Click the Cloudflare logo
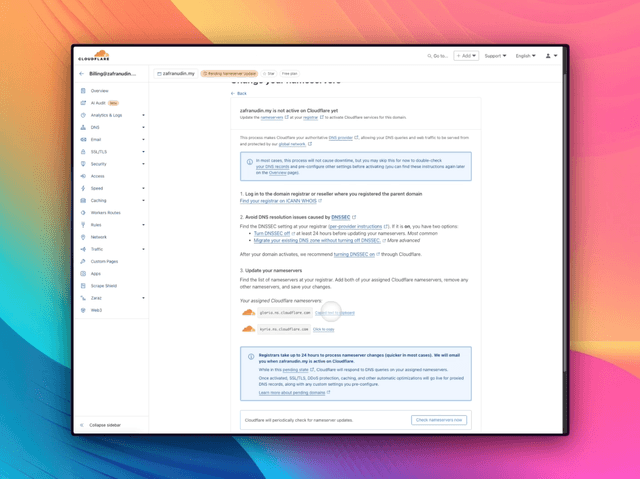 click(x=94, y=55)
